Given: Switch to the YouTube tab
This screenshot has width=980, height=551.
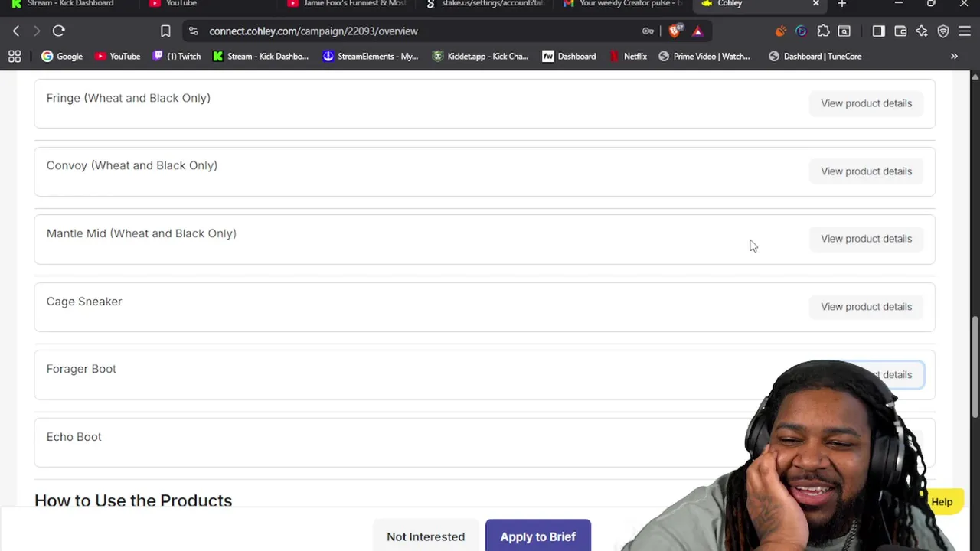Looking at the screenshot, I should 207,4.
